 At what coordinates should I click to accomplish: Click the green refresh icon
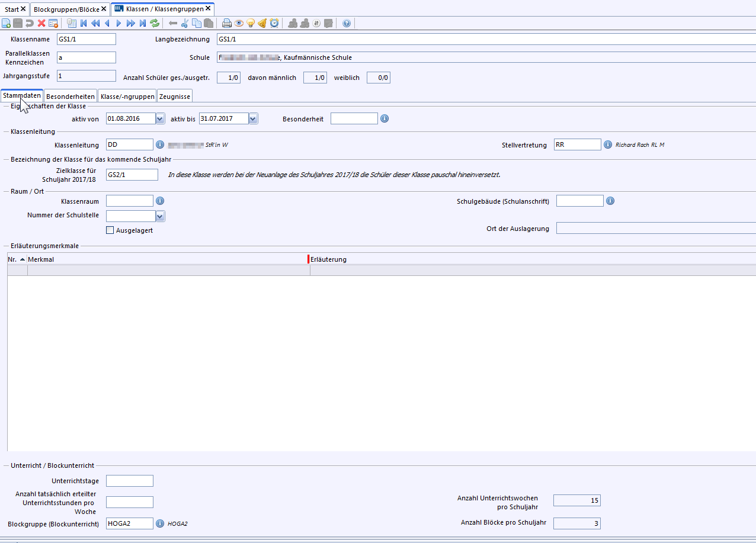pyautogui.click(x=155, y=23)
